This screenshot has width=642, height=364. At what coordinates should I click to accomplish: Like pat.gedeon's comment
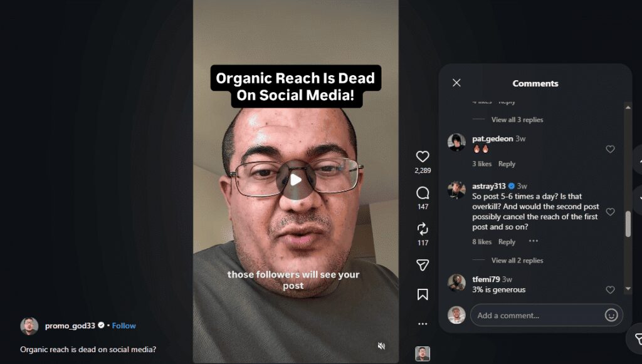(610, 149)
